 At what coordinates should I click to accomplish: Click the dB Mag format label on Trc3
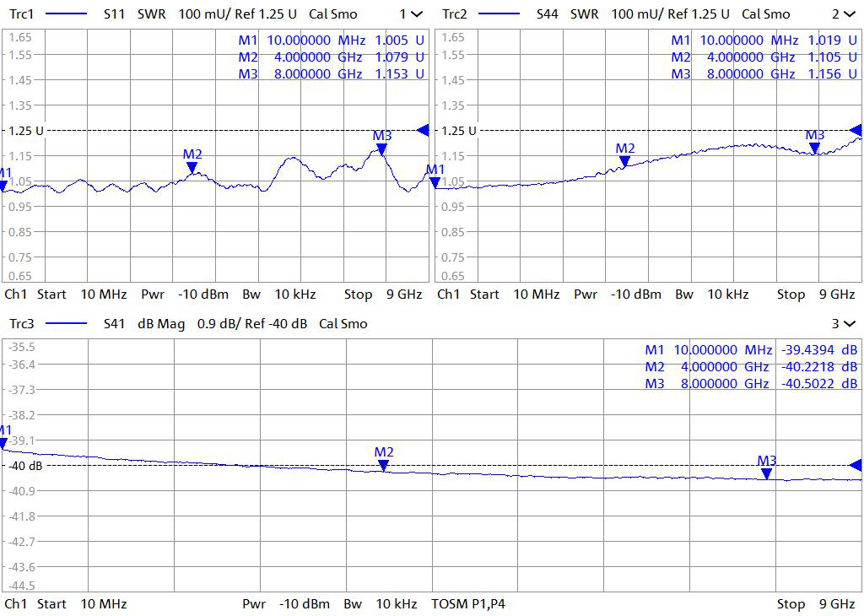(161, 324)
